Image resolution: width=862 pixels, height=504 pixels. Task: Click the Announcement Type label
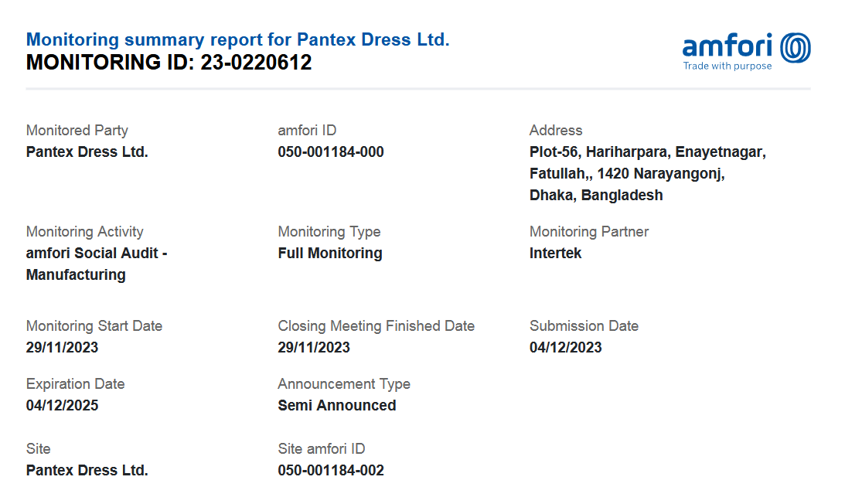click(x=344, y=384)
